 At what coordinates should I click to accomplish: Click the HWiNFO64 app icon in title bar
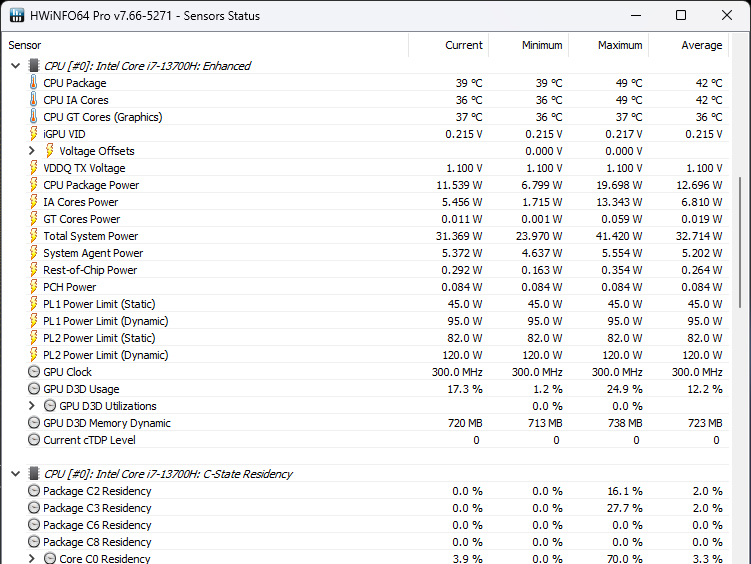pos(17,16)
